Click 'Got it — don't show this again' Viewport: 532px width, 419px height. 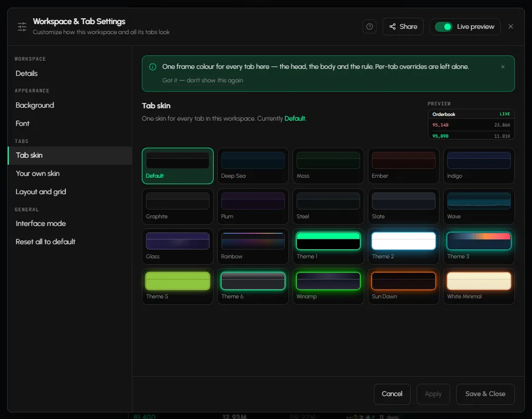pos(202,81)
